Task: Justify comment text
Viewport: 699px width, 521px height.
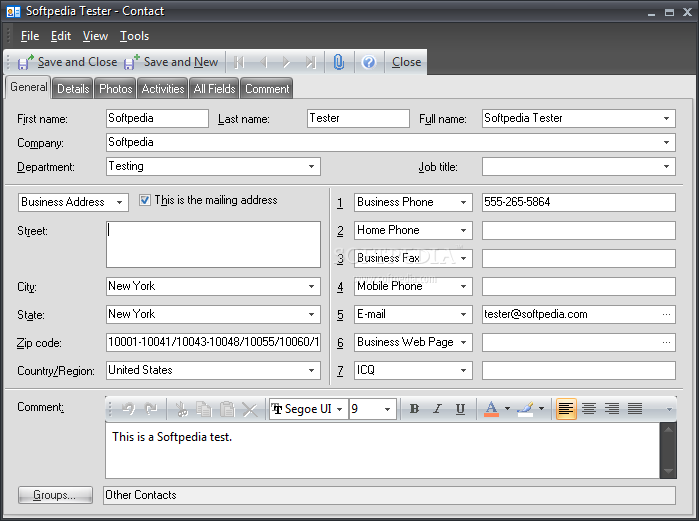Action: coord(635,409)
